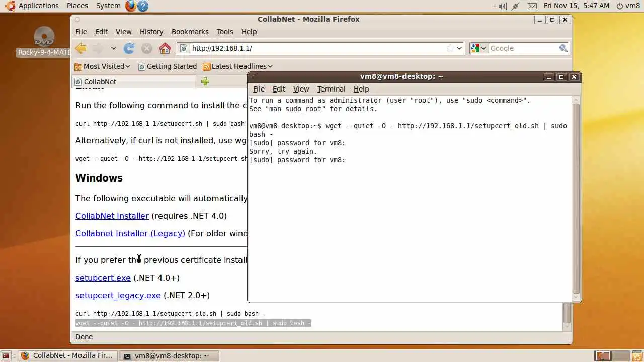Download setupcert.exe link
This screenshot has height=362, width=644.
click(x=103, y=278)
